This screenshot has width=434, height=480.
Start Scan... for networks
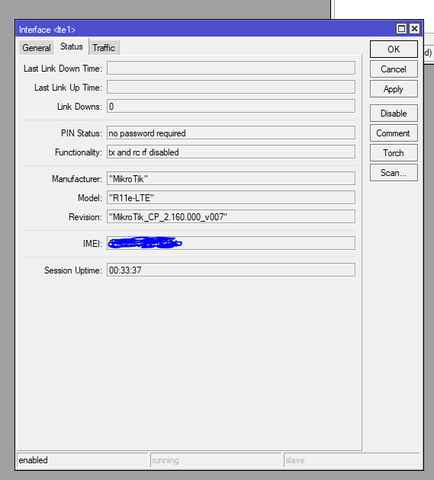[394, 173]
